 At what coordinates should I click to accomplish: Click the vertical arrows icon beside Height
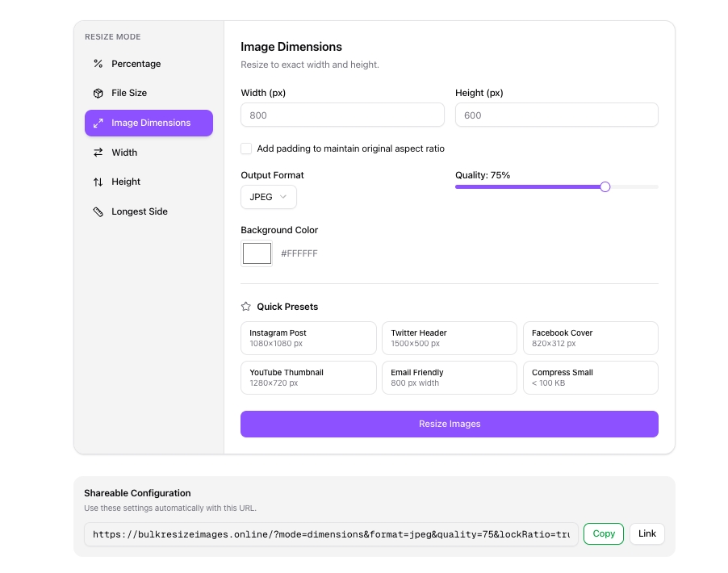coord(98,182)
